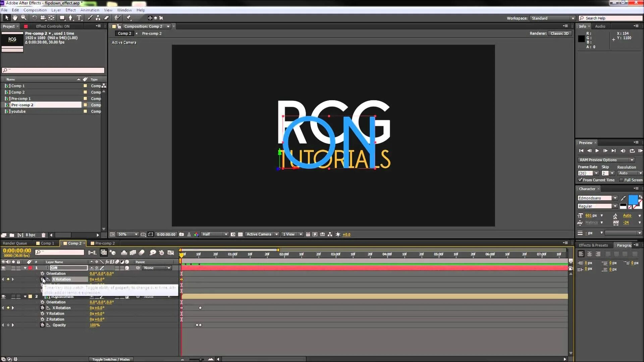Select the Zoom tool in toolbar

[x=24, y=18]
